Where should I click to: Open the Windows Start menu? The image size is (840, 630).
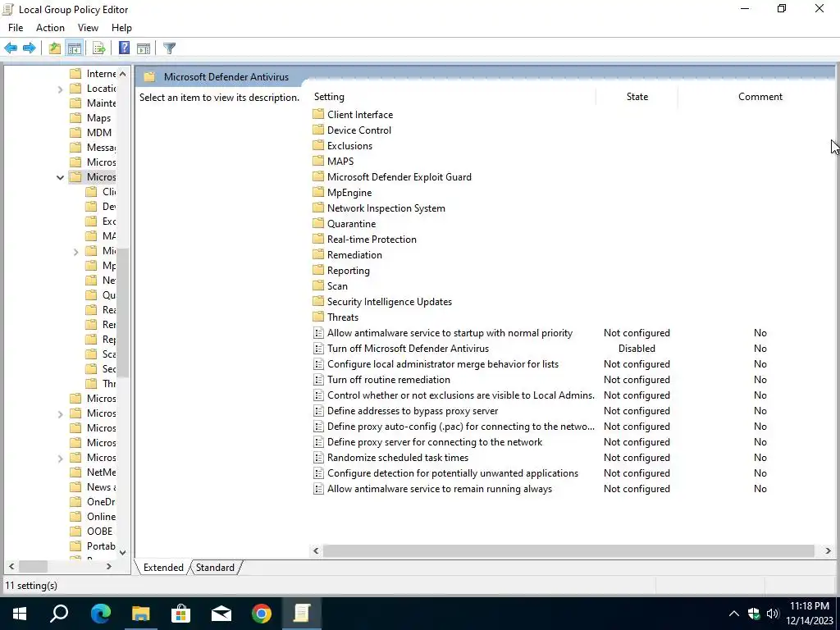coord(20,614)
